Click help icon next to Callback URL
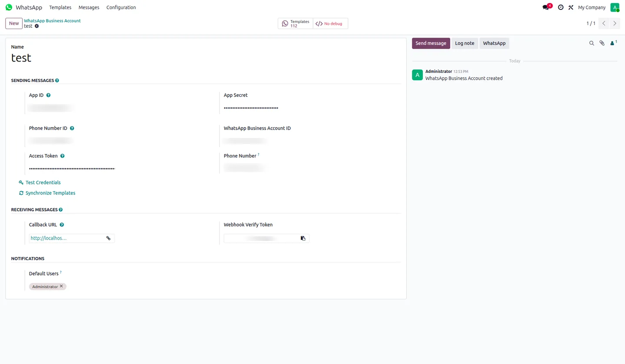This screenshot has width=625, height=364. click(62, 225)
